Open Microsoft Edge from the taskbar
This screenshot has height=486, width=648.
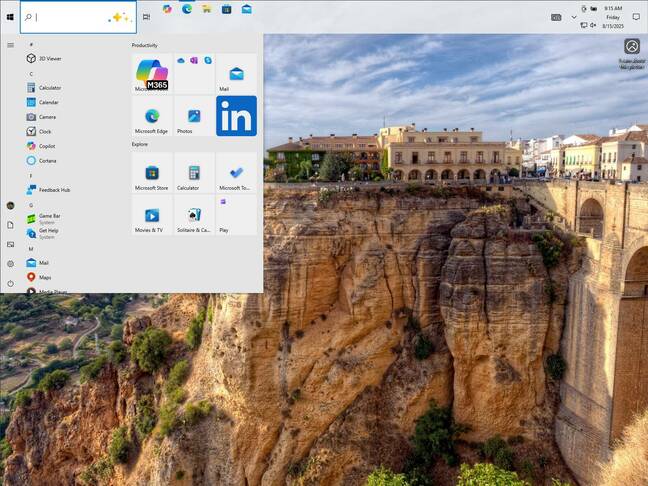(187, 9)
